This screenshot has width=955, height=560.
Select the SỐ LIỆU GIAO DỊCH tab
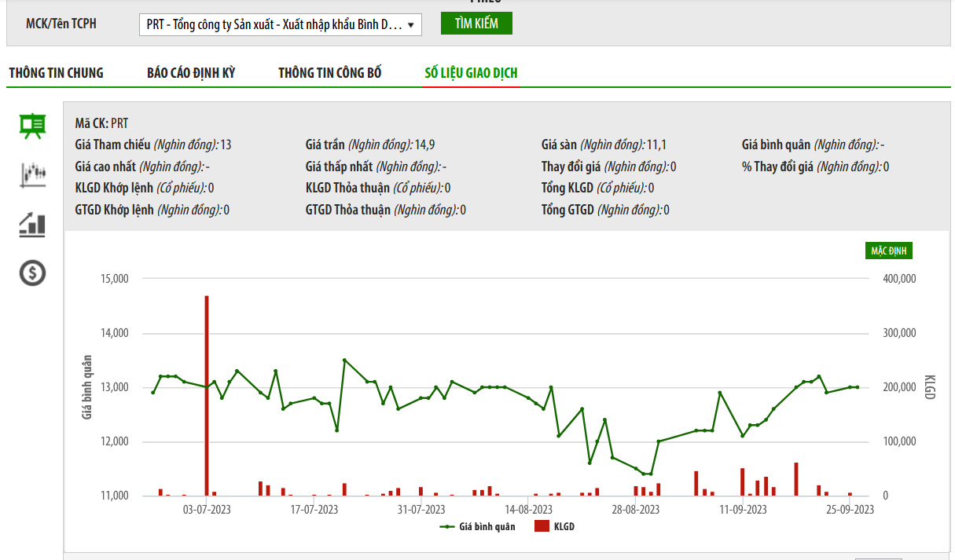[471, 73]
